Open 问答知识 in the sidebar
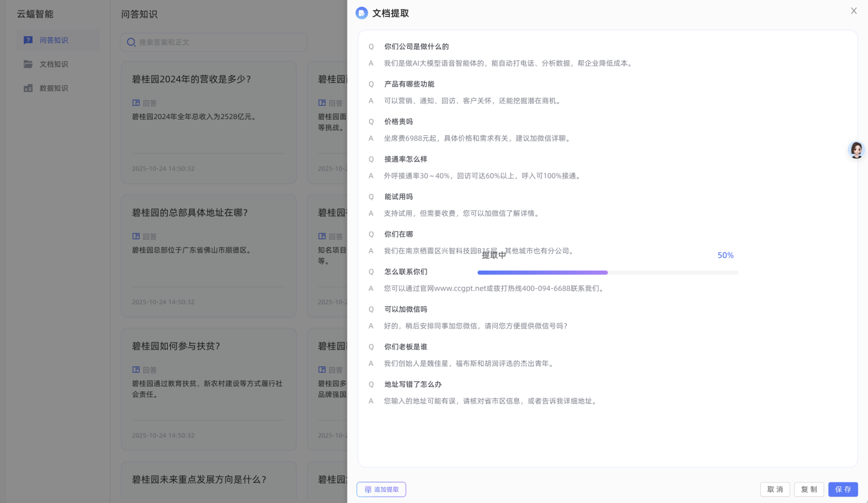 pyautogui.click(x=58, y=40)
